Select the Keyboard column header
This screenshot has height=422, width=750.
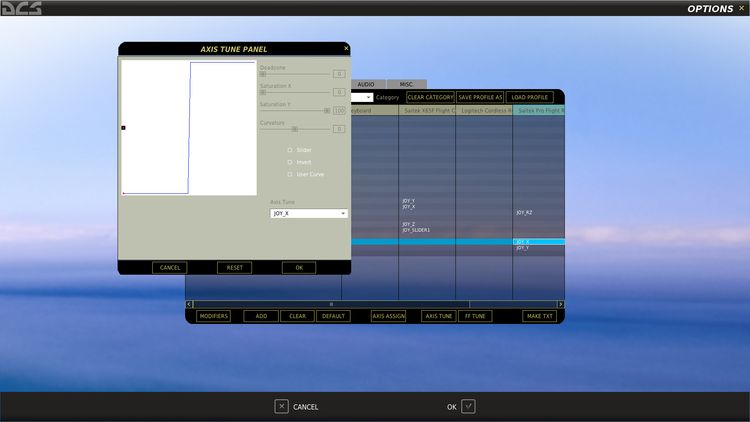point(375,111)
